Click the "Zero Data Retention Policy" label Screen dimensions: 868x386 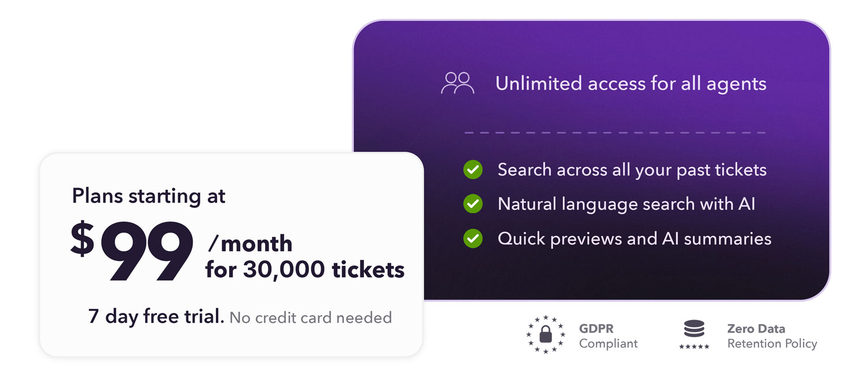772,336
